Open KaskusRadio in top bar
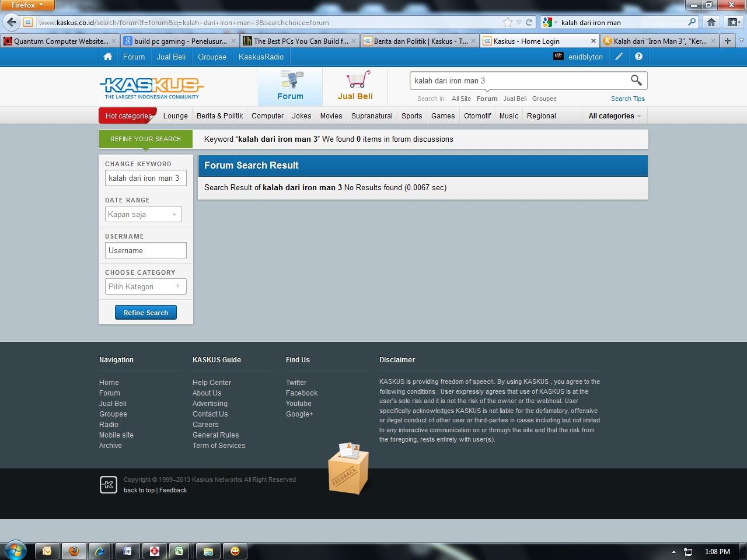This screenshot has height=560, width=747. pos(261,57)
